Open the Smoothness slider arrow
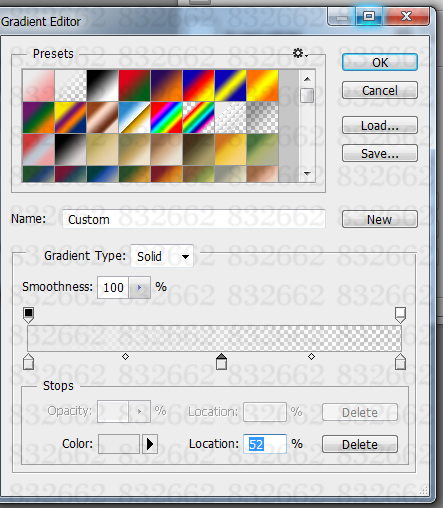Image resolution: width=443 pixels, height=508 pixels. [x=139, y=287]
